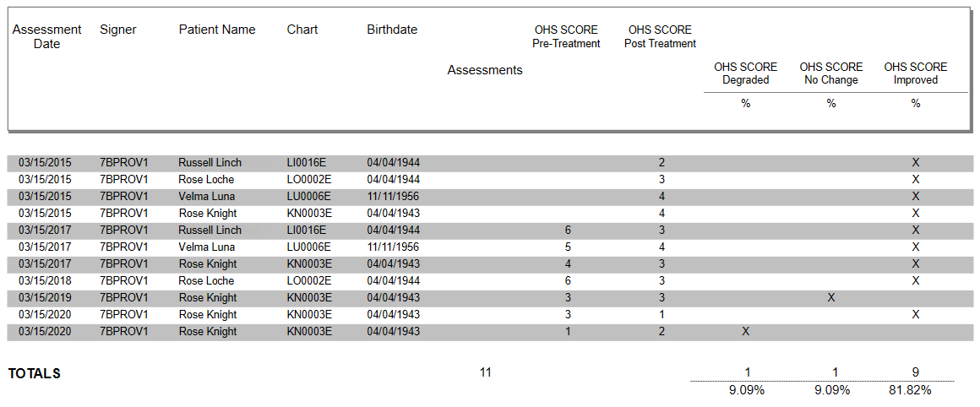980x407 pixels.
Task: Click the OHS SCORE Improved header
Action: [x=916, y=73]
